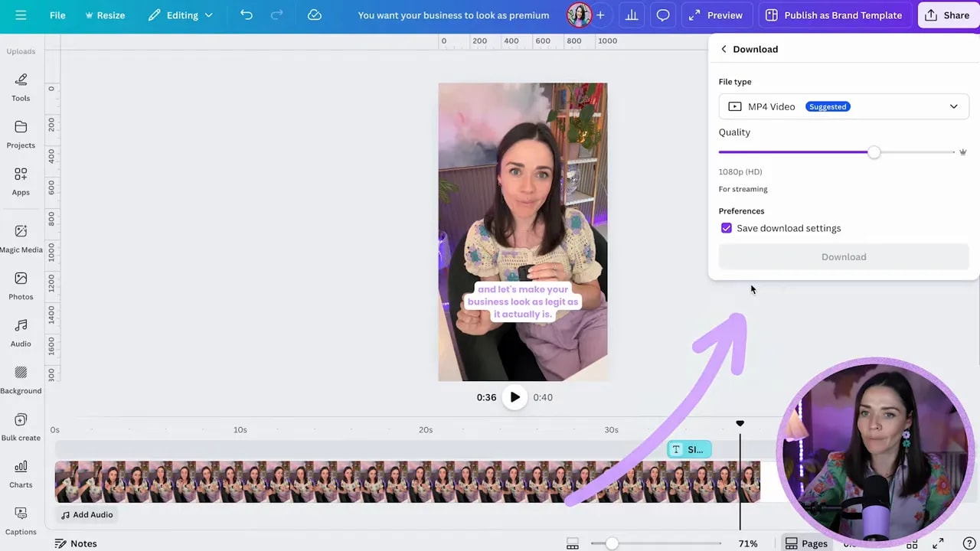Viewport: 980px width, 551px height.
Task: Click the Quality slider handle
Action: click(874, 152)
